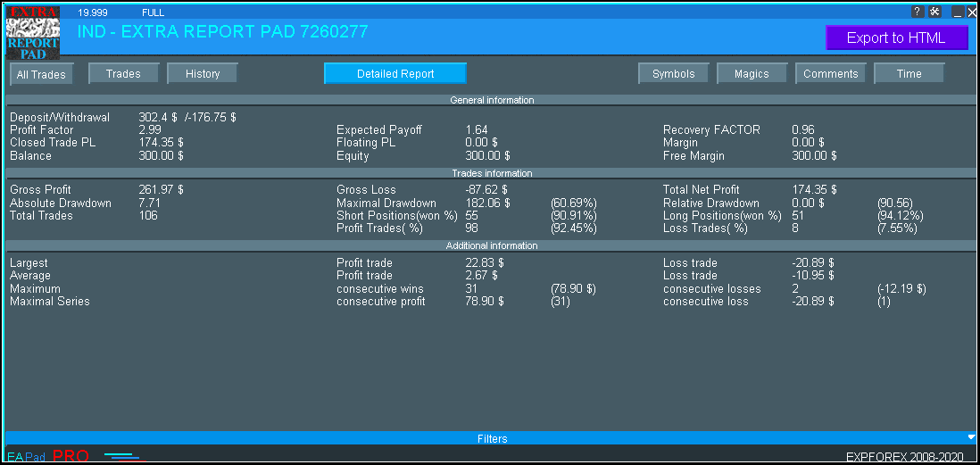Show the History trades
The width and height of the screenshot is (980, 465).
coord(203,74)
